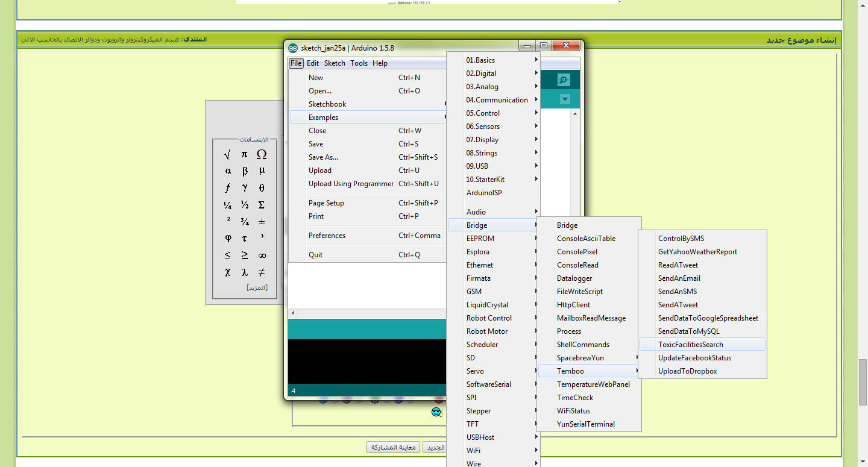Insert the phi symbol

228,239
